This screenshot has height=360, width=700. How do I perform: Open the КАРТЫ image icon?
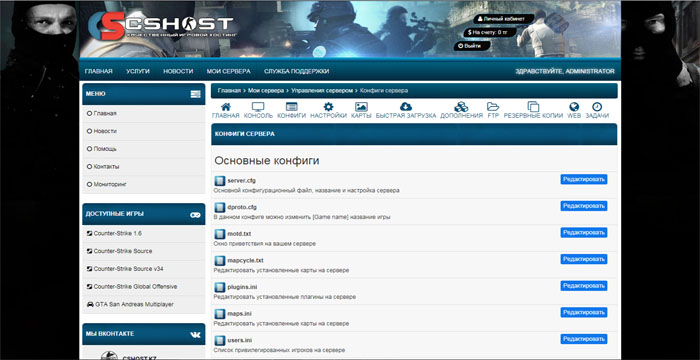[361, 107]
